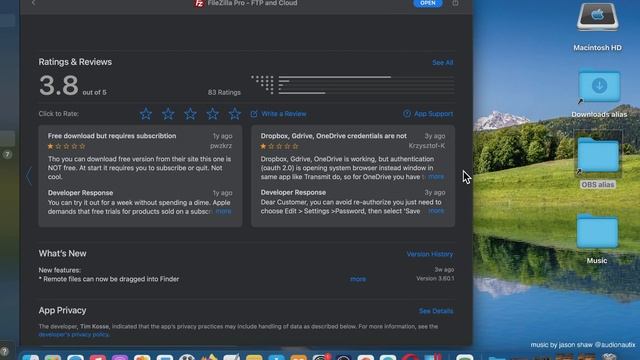640x360 pixels.
Task: Click reviewer name Krzysztof-K
Action: 427,146
